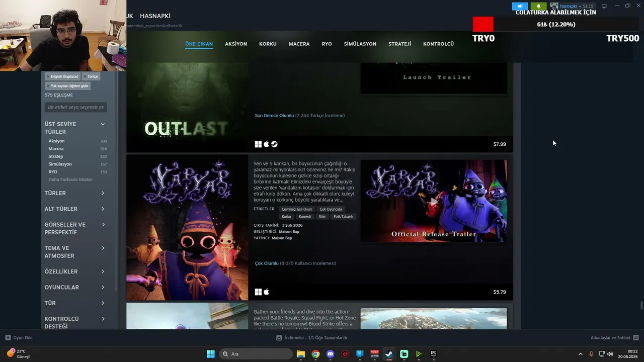Viewport: 644px width, 362px height.
Task: Click the Apple platform icon for Outlast
Action: [x=266, y=144]
